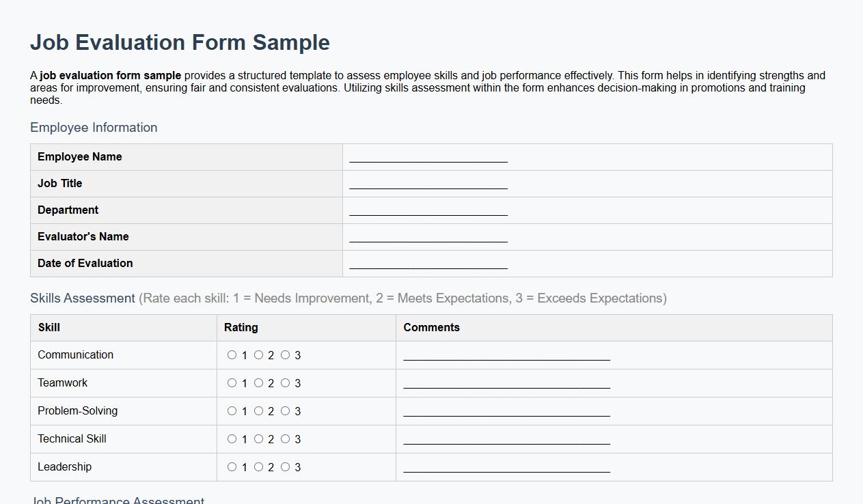Select rating 1 for Communication
The image size is (863, 504).
pyautogui.click(x=232, y=354)
